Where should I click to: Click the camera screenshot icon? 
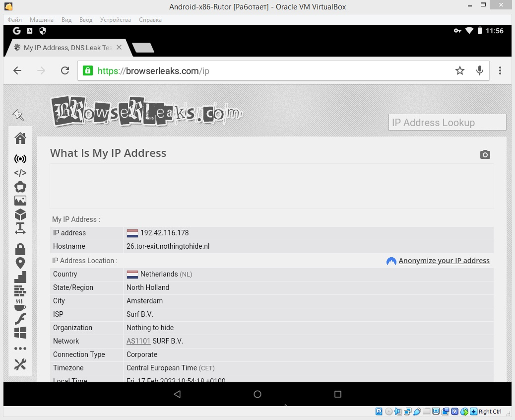click(x=485, y=155)
